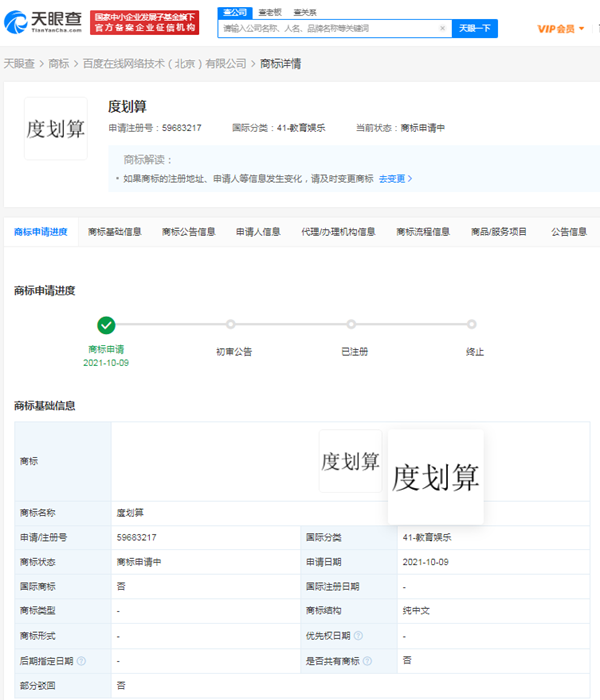This screenshot has width=600, height=700.
Task: Click the help icon beside 是否共有商标
Action: pos(368,661)
